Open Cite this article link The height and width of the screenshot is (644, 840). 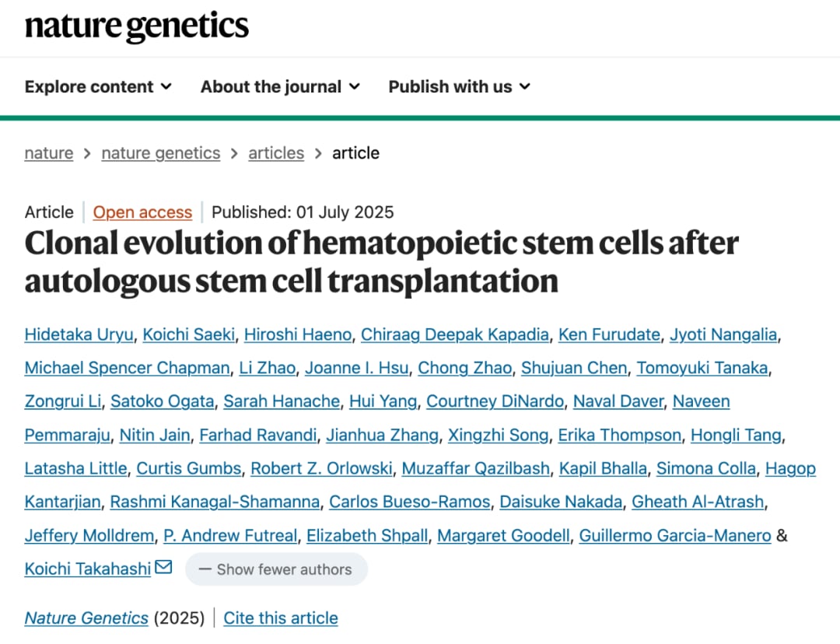coord(281,618)
